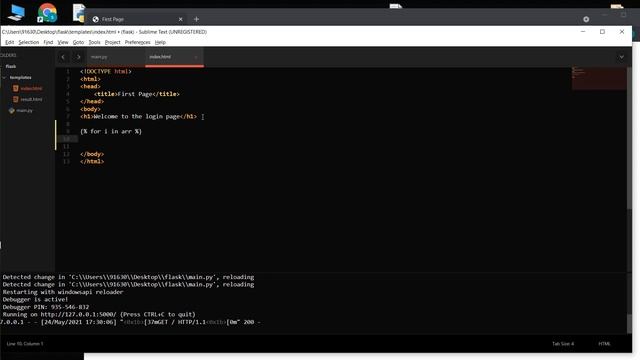
Task: Launch Google Chrome from the desktop shortcut
Action: 47,12
